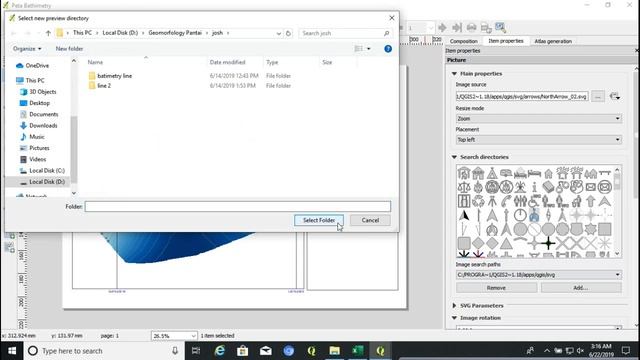Pick the information 'i' SVG thumbnail
This screenshot has height=360, width=640.
click(x=534, y=187)
